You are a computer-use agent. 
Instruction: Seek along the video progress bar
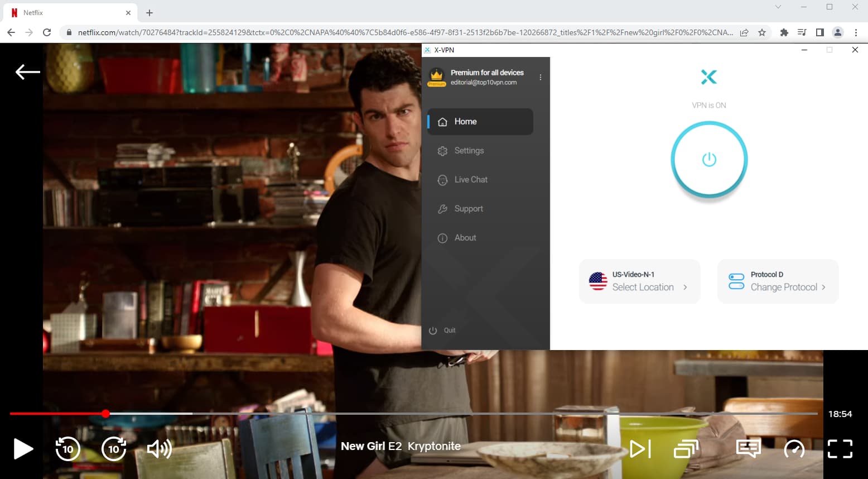413,414
